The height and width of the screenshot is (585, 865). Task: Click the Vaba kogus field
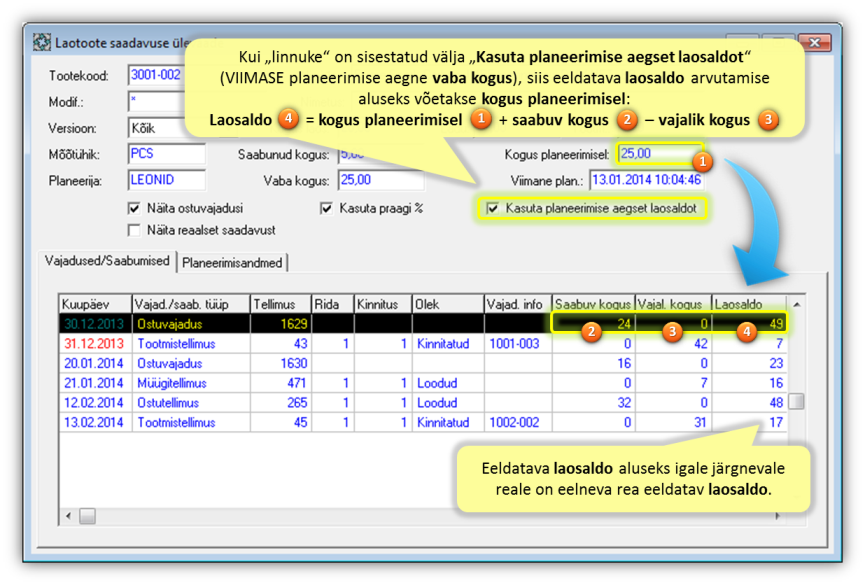[x=381, y=180]
